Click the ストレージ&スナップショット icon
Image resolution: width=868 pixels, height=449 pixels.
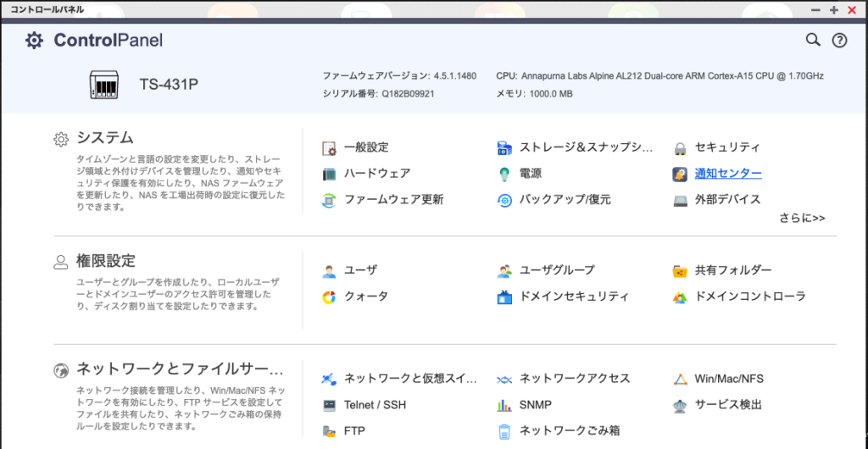[504, 148]
